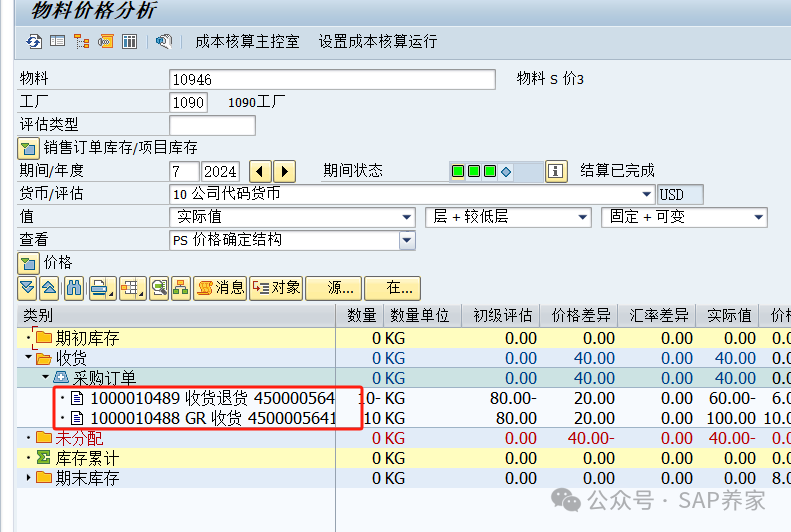
Task: Expand the 期末库存 folder node
Action: 28,478
